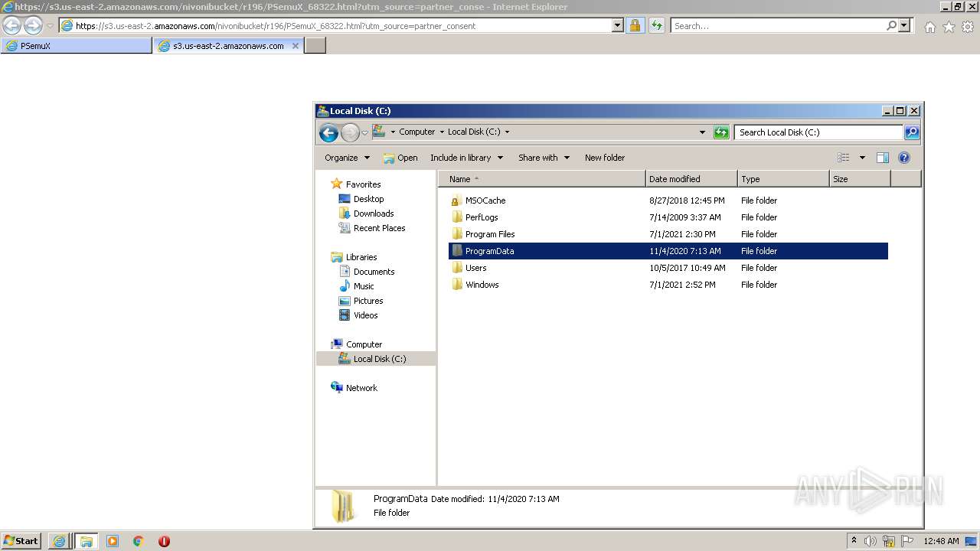Open IE search provider dropdown arrow
Viewport: 980px width, 551px height.
point(905,26)
